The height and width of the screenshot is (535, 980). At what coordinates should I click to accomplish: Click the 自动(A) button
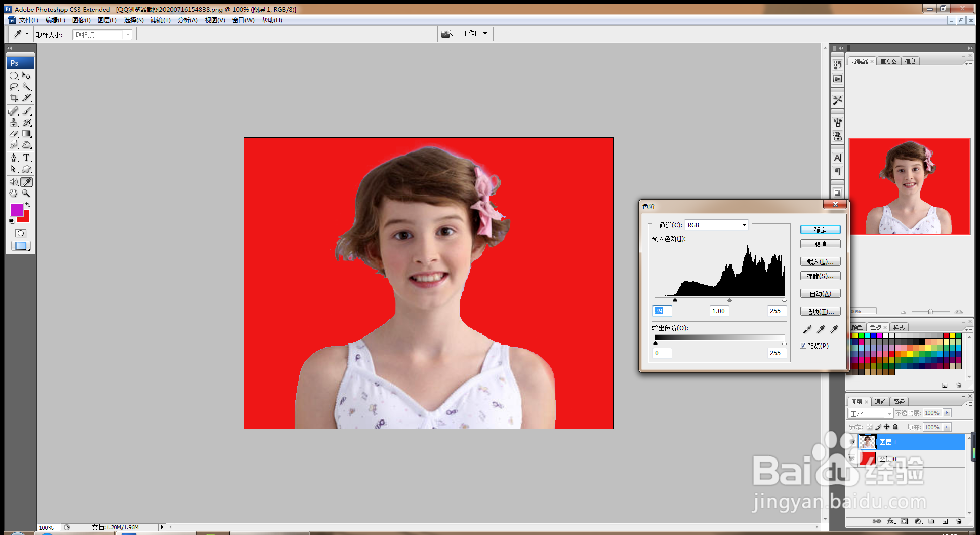pyautogui.click(x=821, y=294)
